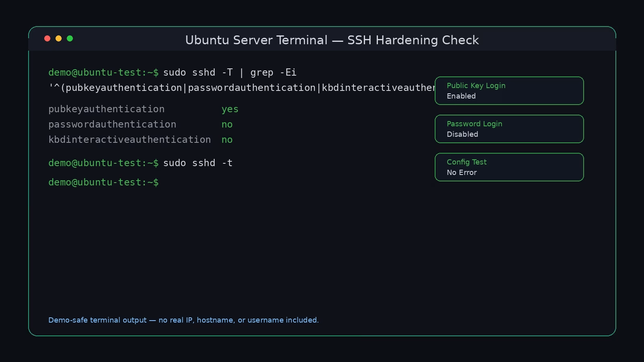This screenshot has height=362, width=644.
Task: Click the 'sudo sshd -t' command text
Action: [198, 163]
